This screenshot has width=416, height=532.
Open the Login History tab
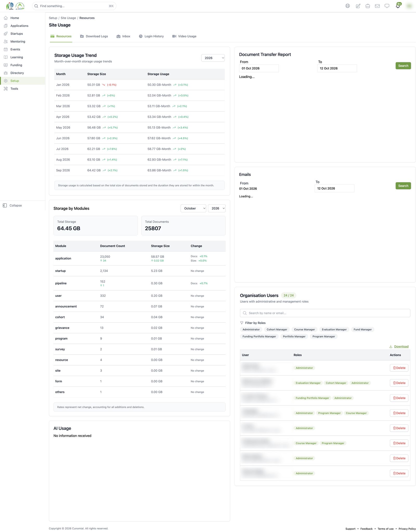point(151,36)
